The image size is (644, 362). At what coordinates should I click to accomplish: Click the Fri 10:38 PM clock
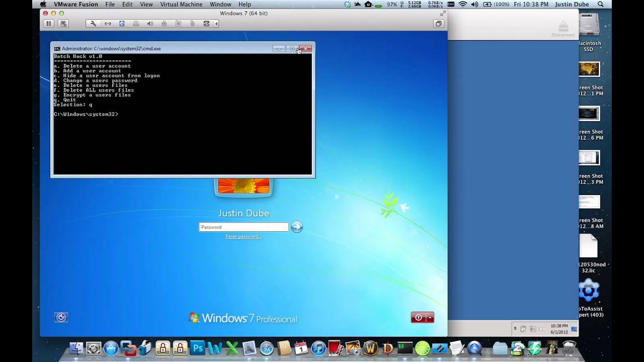[531, 4]
